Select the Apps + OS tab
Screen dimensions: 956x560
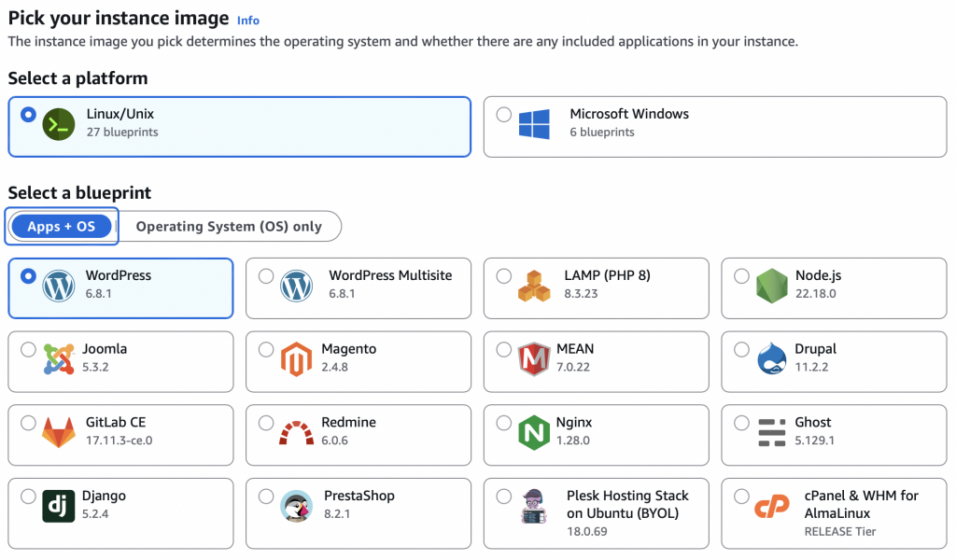(x=62, y=226)
